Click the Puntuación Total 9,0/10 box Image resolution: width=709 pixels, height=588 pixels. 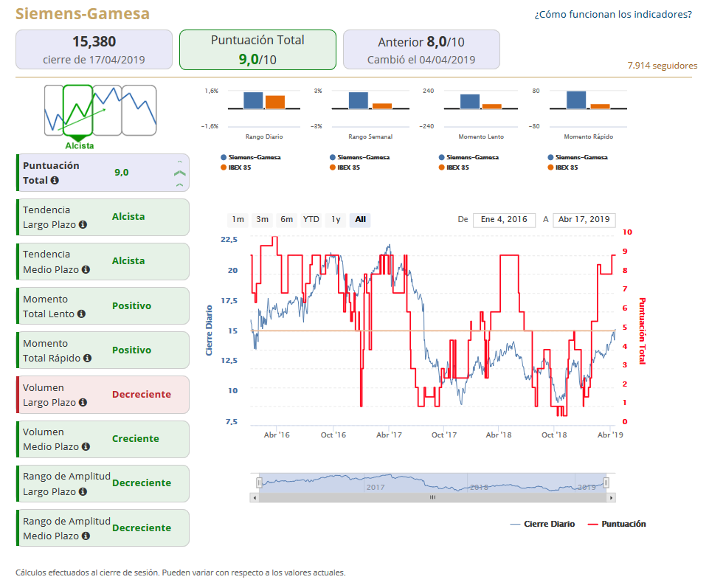tap(257, 49)
